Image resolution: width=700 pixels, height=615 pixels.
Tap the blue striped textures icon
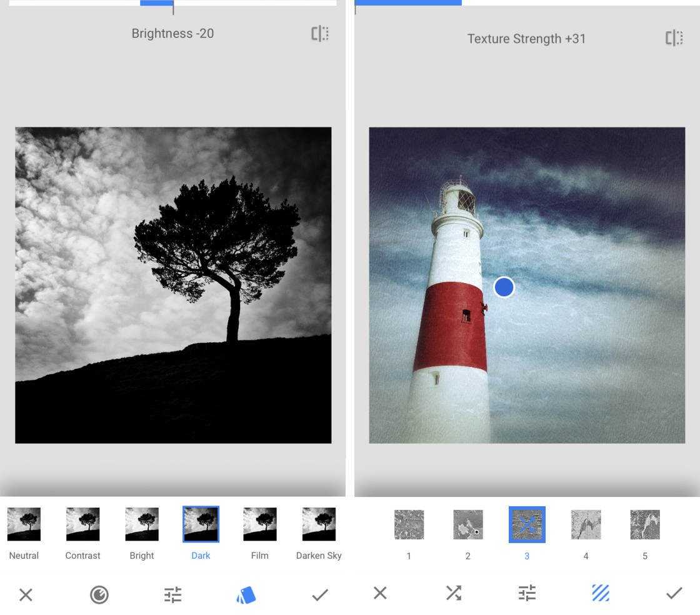click(x=600, y=592)
